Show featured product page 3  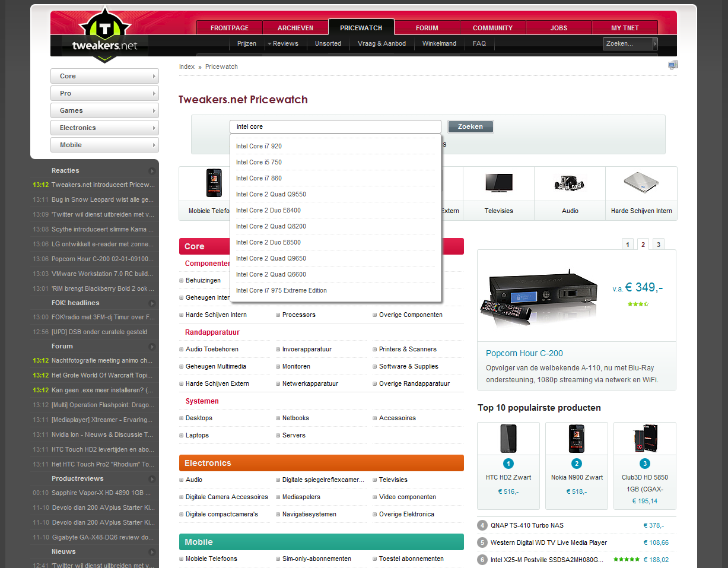(659, 244)
